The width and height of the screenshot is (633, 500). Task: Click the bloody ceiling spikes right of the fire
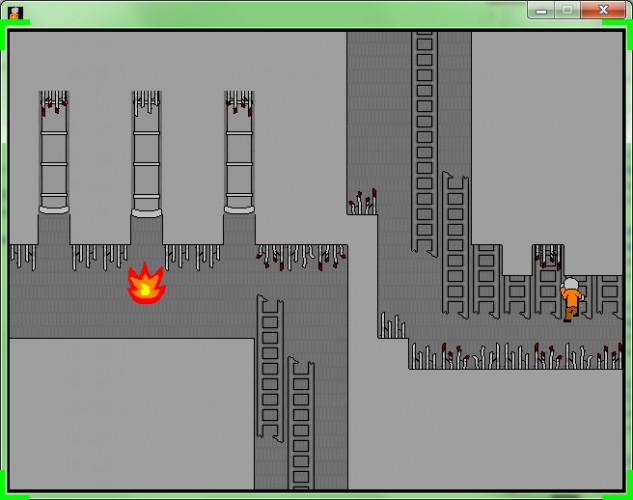click(302, 257)
